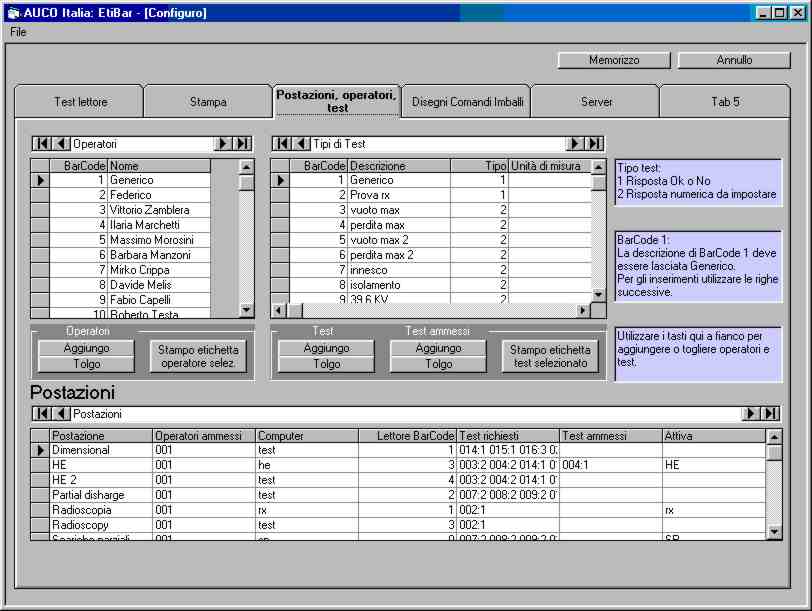Click scroll left arrow of Tipi di Test grid
The height and width of the screenshot is (611, 812).
tap(279, 310)
